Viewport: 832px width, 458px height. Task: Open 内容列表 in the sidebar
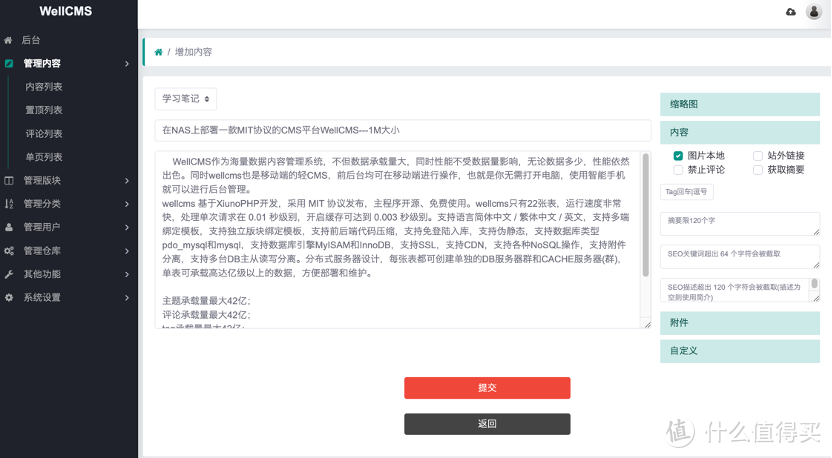coord(44,87)
